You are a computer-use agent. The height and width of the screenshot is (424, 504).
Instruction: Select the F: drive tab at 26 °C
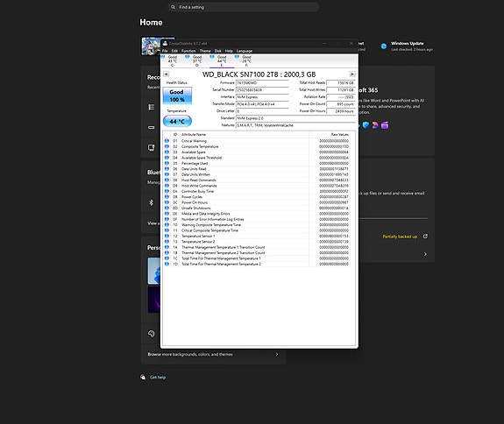pyautogui.click(x=246, y=60)
